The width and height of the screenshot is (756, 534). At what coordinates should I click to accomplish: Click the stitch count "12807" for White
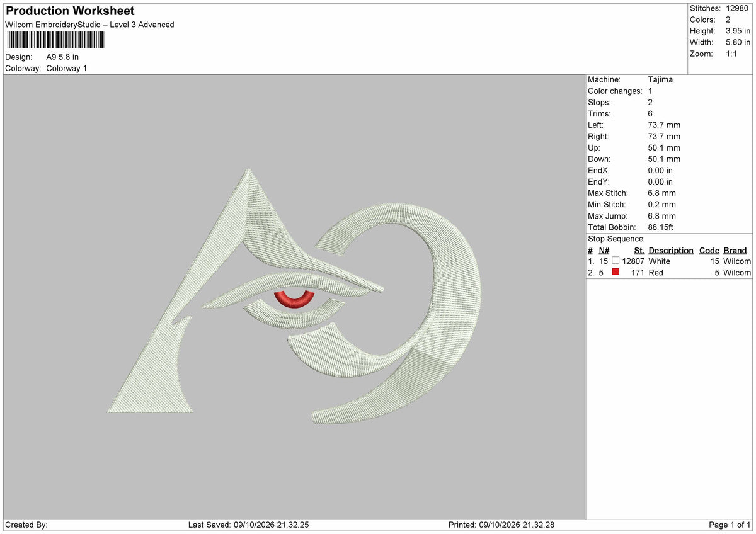click(x=633, y=261)
